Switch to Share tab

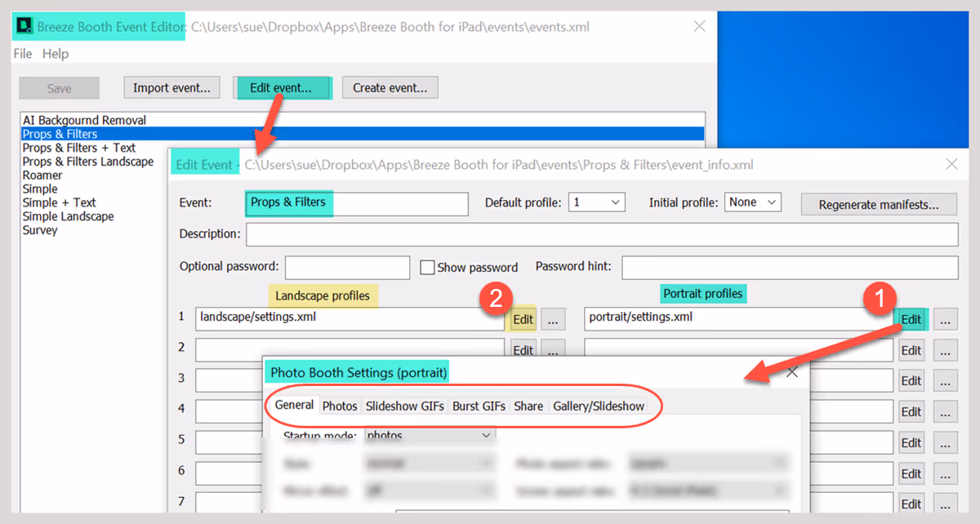(x=528, y=406)
